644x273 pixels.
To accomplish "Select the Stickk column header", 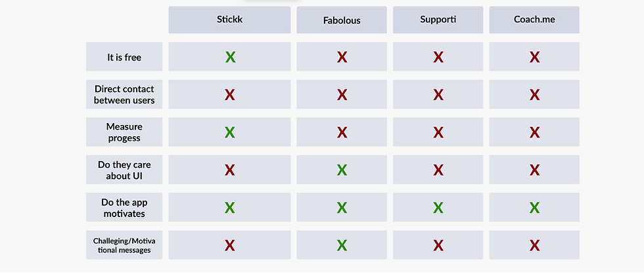I will click(x=230, y=19).
